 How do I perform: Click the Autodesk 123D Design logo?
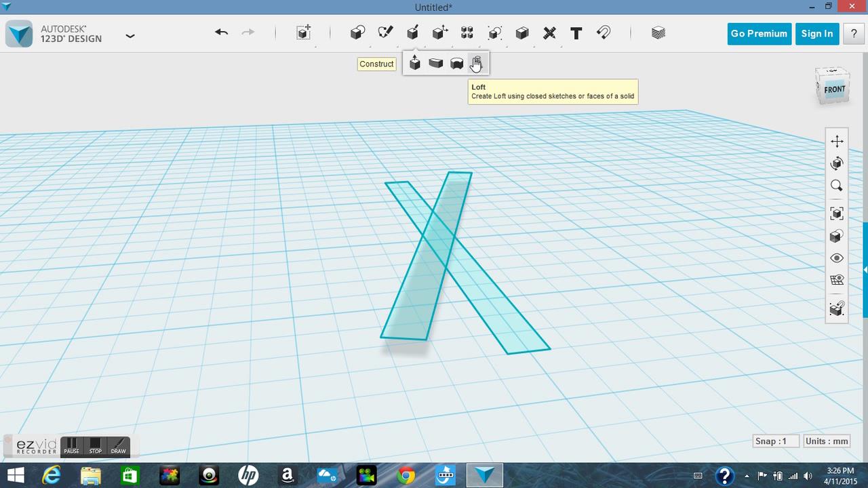[x=19, y=34]
